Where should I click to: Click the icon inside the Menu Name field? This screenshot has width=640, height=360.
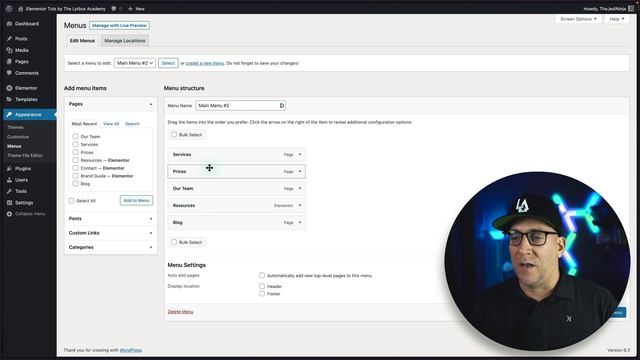tap(282, 106)
